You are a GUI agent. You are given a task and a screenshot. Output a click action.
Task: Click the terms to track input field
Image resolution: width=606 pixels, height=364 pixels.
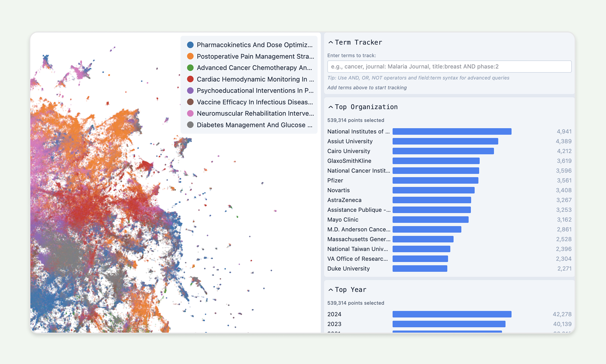449,66
